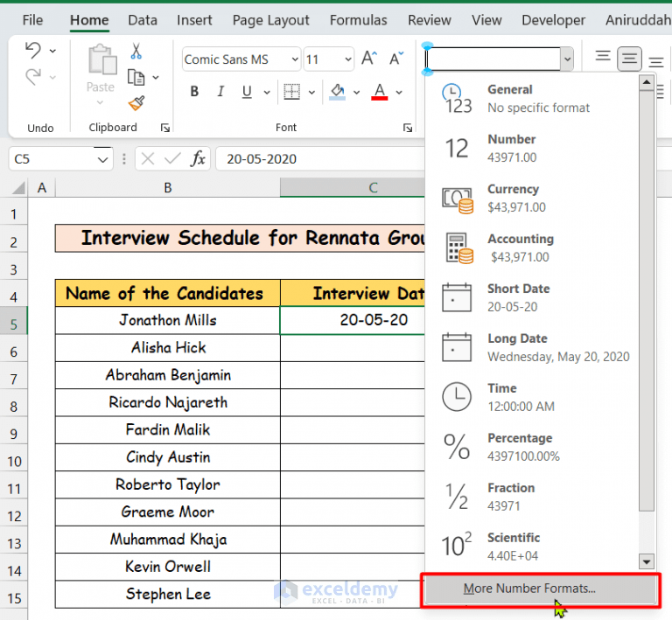Click More Number Formats button

[541, 589]
